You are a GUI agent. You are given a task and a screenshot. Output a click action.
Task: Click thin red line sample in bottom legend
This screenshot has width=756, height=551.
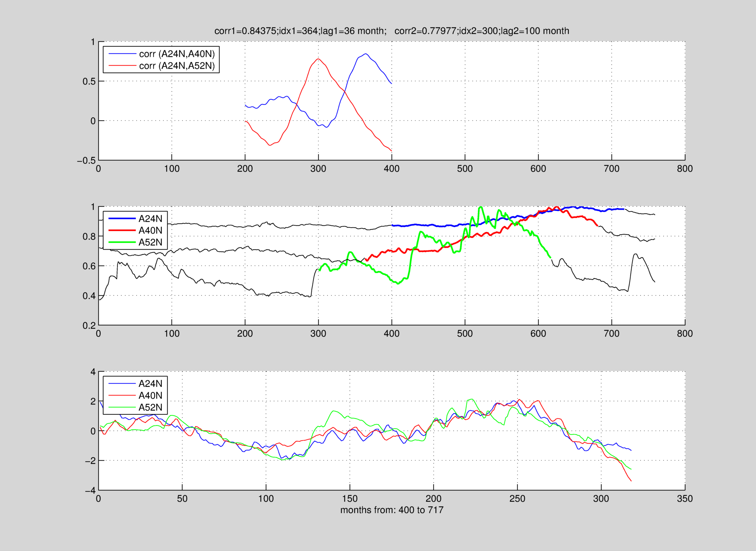(122, 396)
